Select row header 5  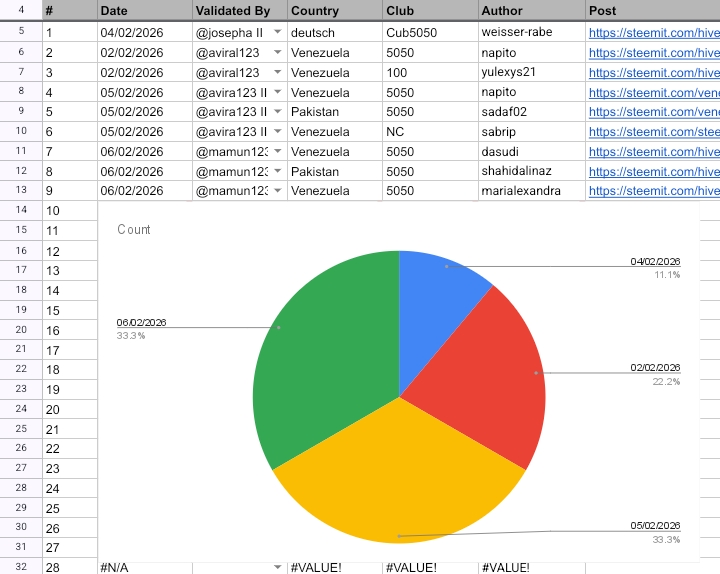(x=21, y=31)
